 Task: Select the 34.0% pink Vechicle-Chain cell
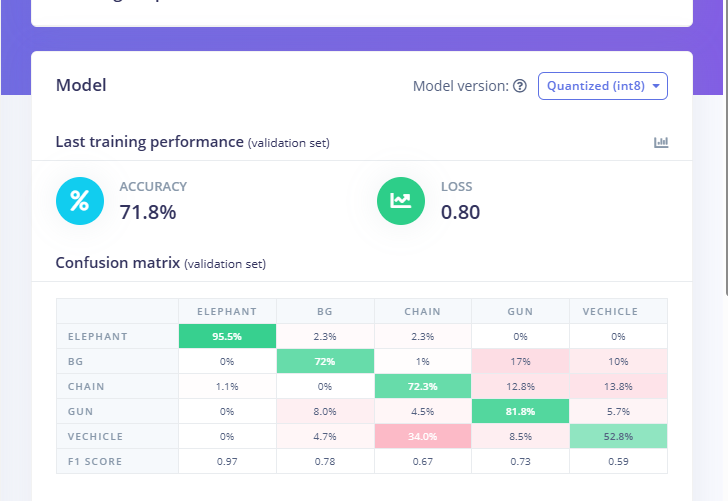click(x=422, y=436)
